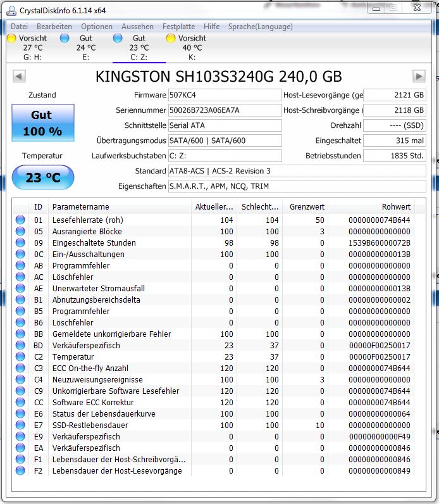
Task: Open the Sprache(Language) menu
Action: [x=261, y=27]
